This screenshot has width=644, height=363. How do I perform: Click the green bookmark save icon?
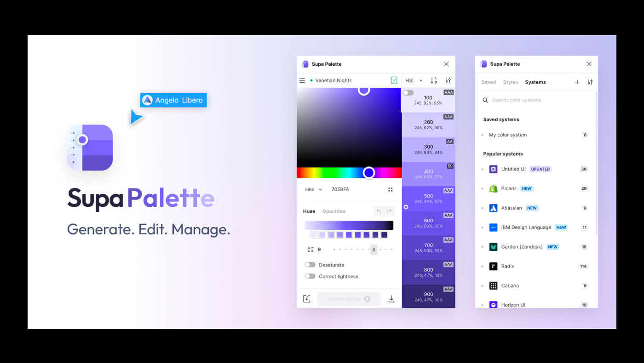pos(394,80)
